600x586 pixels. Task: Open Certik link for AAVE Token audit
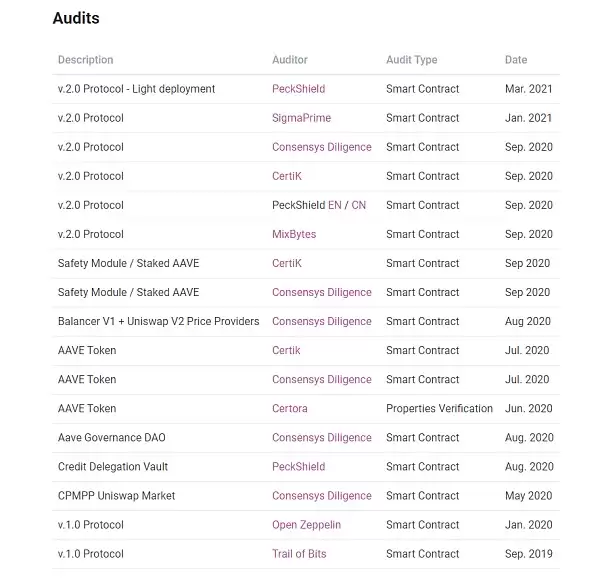(x=286, y=350)
